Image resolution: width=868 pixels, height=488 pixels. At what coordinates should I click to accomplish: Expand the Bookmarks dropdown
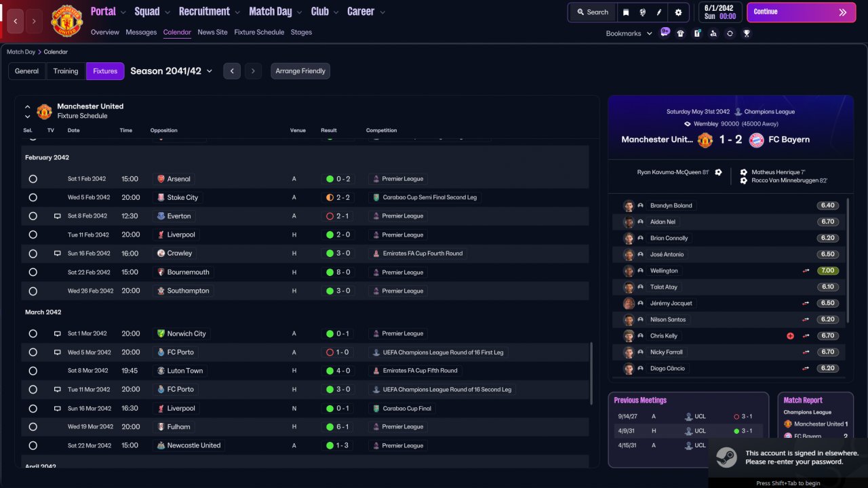pos(629,33)
